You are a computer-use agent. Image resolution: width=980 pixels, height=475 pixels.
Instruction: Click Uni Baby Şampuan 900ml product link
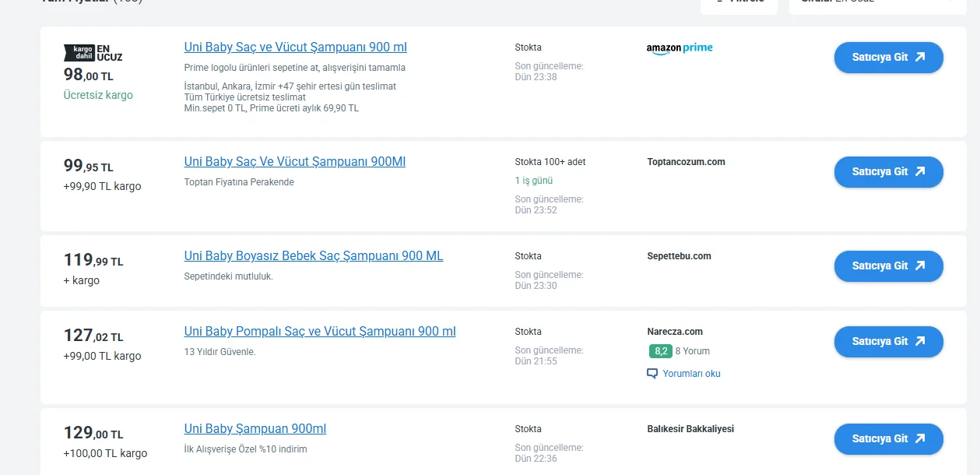coord(255,428)
